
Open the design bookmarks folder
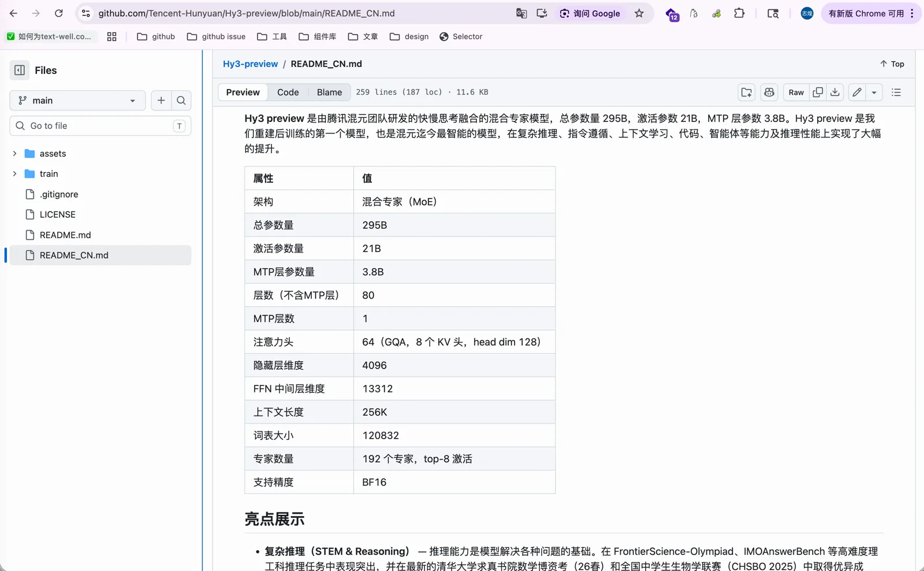pos(409,36)
